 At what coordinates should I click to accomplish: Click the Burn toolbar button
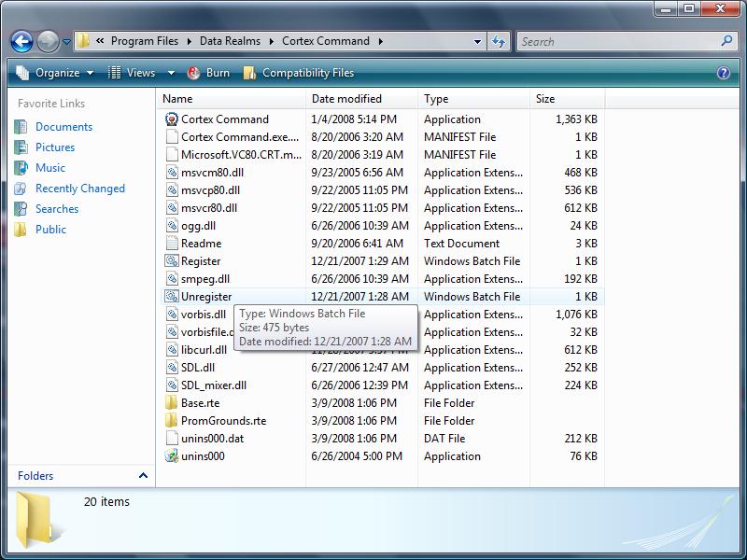coord(208,73)
